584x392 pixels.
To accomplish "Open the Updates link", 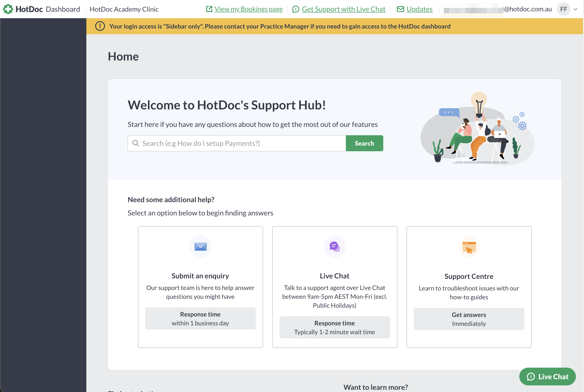I will coord(419,9).
